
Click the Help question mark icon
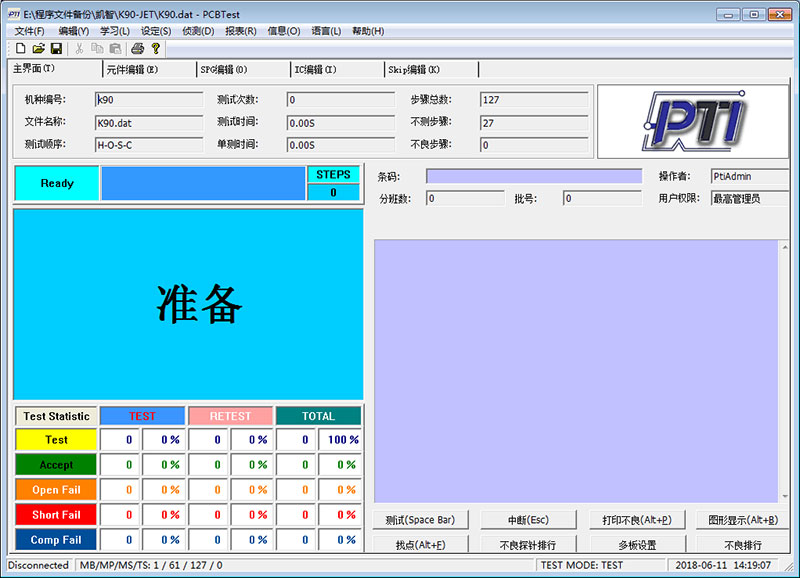155,48
